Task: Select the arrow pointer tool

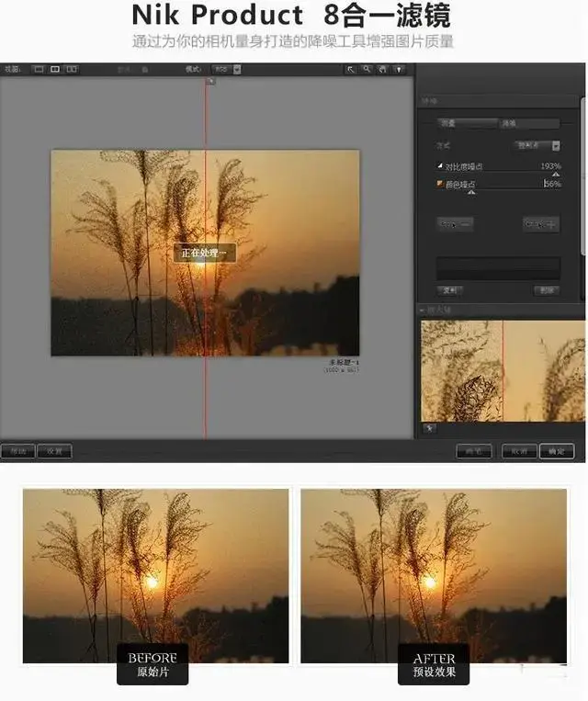Action: [x=351, y=69]
